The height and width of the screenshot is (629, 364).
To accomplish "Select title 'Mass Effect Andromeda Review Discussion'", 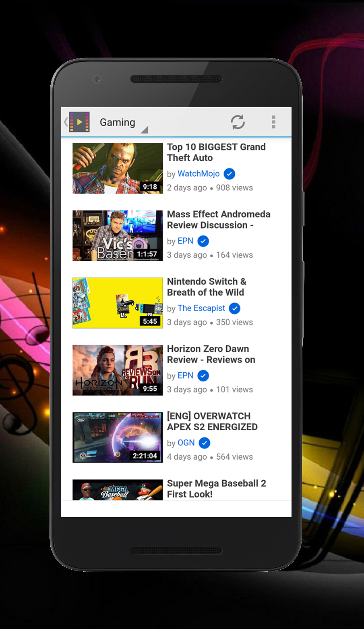I will [x=219, y=220].
